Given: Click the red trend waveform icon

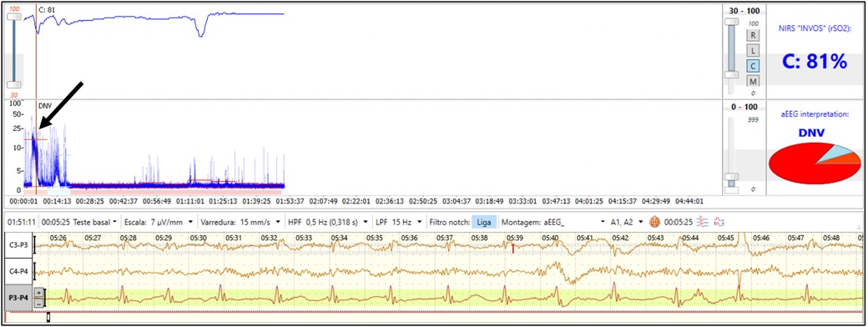Looking at the screenshot, I should point(719,222).
